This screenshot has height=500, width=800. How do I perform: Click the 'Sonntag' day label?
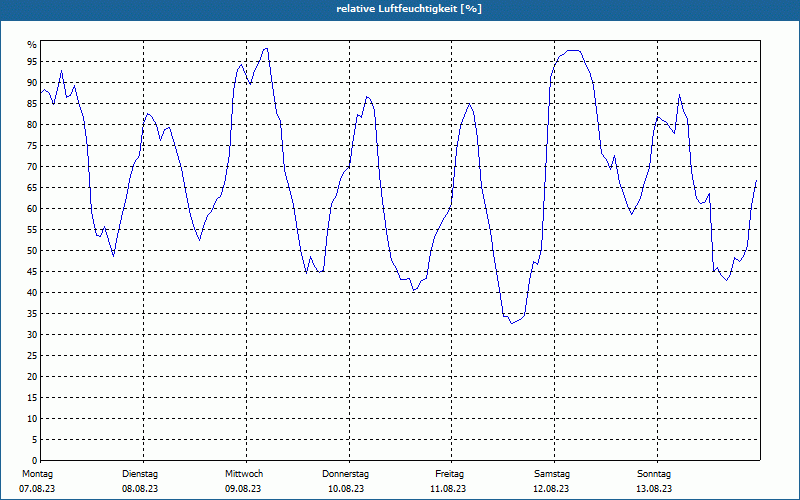[654, 474]
